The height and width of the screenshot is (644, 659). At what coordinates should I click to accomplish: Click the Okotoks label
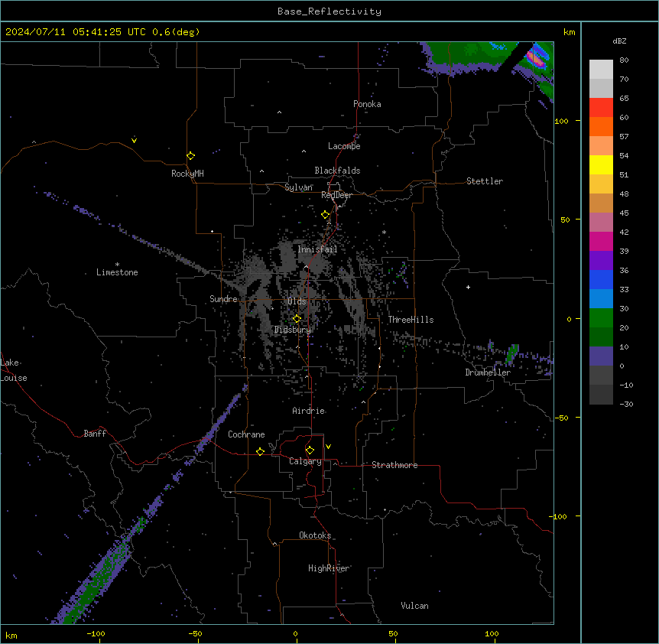click(x=315, y=535)
